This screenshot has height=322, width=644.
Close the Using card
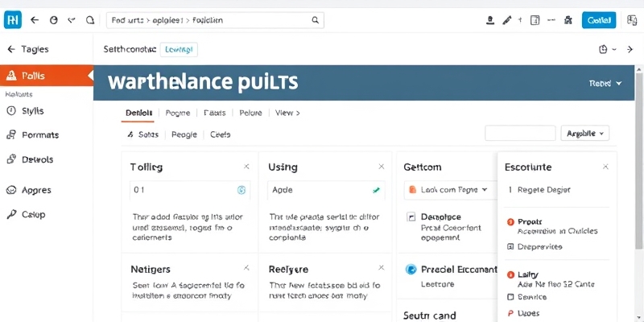click(381, 167)
